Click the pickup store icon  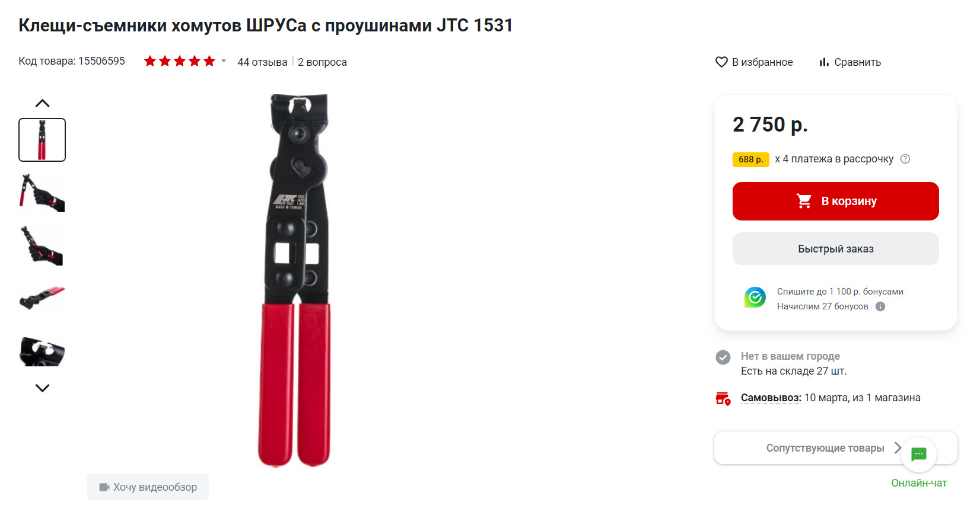[x=723, y=398]
